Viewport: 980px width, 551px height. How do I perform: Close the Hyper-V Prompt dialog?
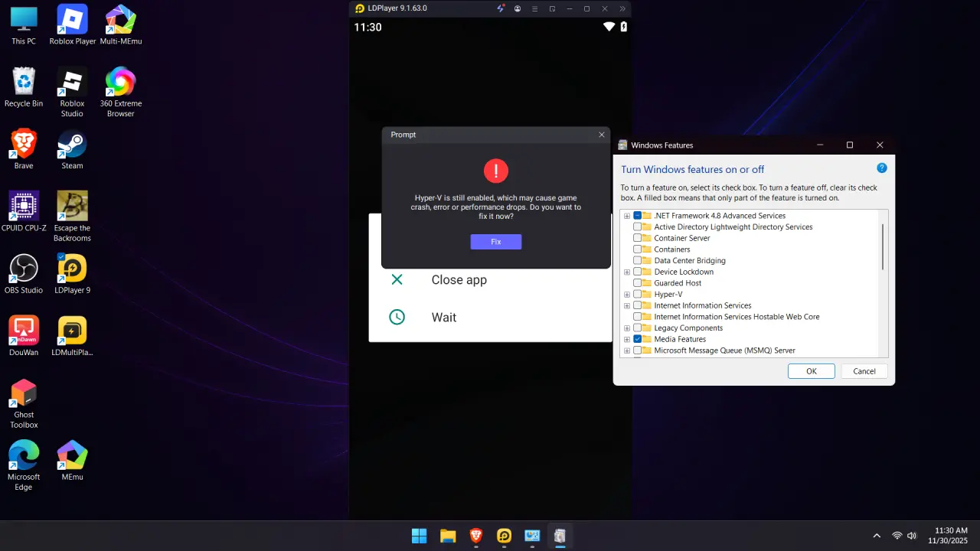pyautogui.click(x=602, y=135)
